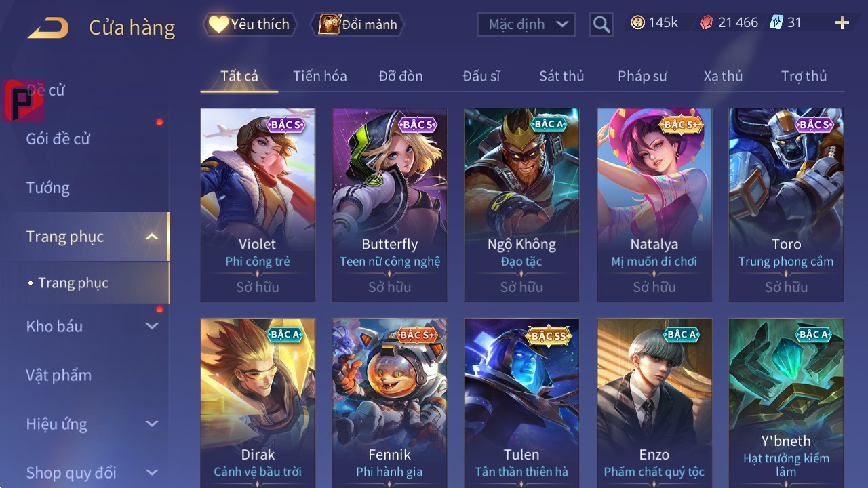This screenshot has height=488, width=868.
Task: Click the red ruby currency icon
Action: (x=707, y=23)
